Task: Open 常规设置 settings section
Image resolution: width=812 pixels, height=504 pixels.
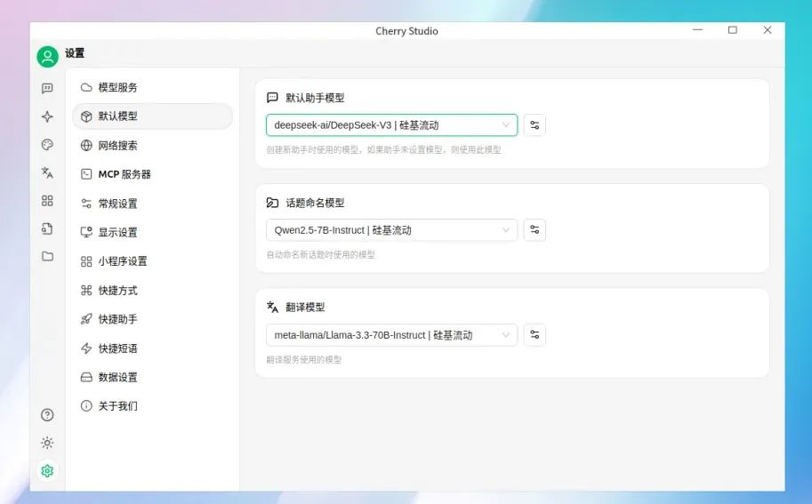Action: [152, 204]
